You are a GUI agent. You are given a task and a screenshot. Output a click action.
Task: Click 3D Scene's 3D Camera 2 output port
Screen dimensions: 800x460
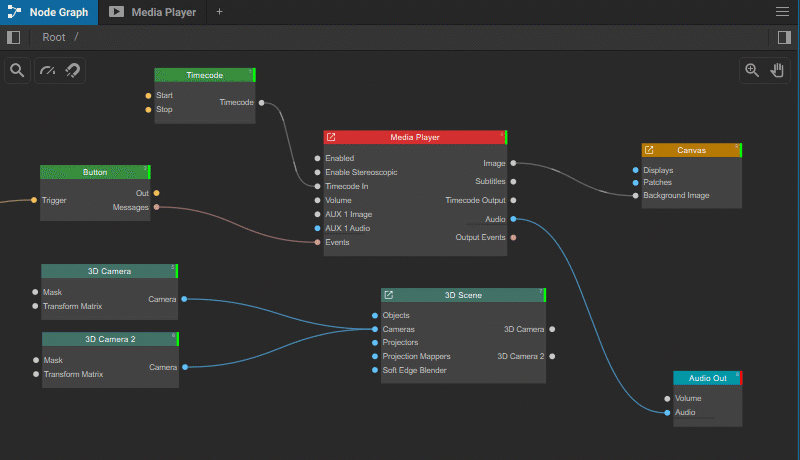pos(552,356)
